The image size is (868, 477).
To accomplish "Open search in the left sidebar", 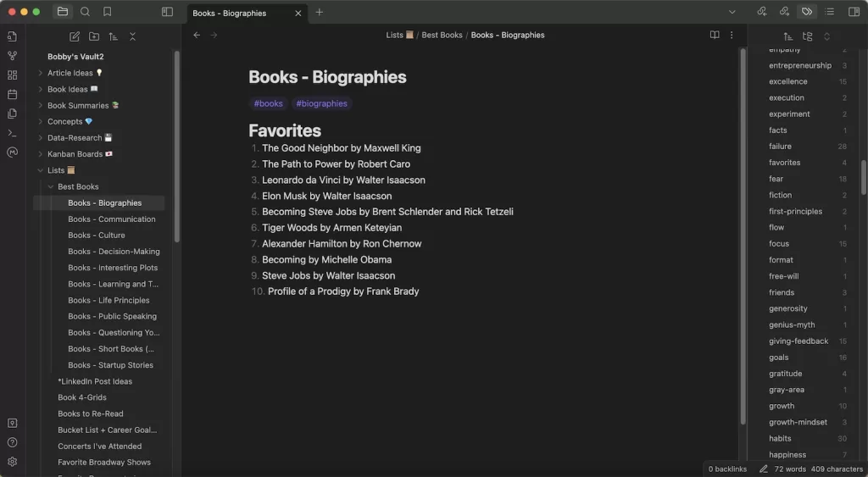I will [x=85, y=12].
